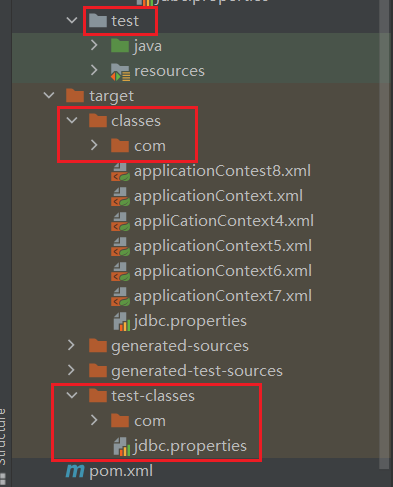Expand com folder chevron under test-classes
393x487 pixels.
pos(94,420)
